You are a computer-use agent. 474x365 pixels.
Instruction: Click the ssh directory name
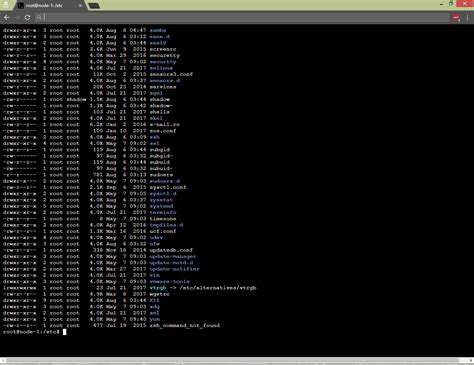click(x=154, y=137)
